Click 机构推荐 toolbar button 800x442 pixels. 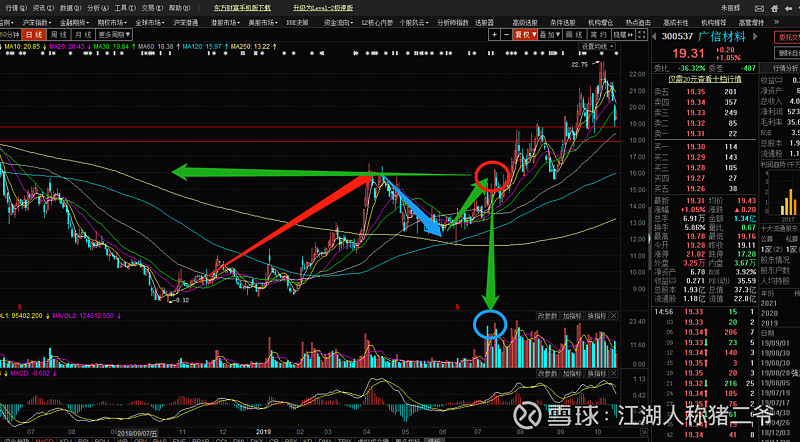[713, 23]
